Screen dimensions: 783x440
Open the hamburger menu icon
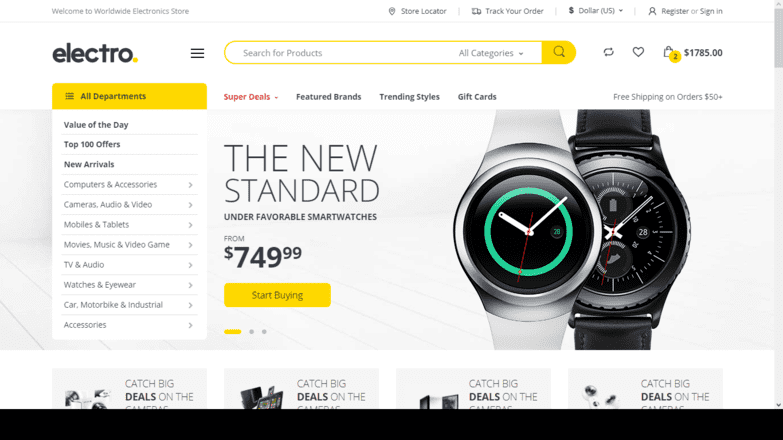coord(197,53)
